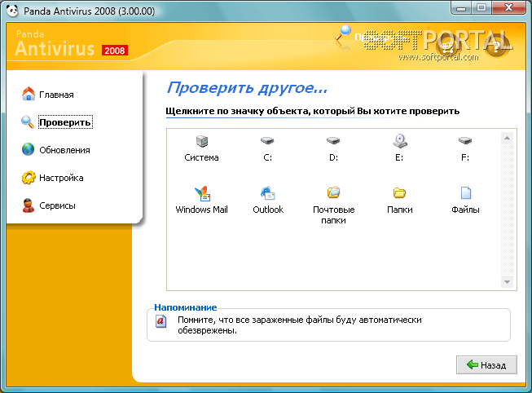532x393 pixels.
Task: Minimize the Panda Antivirus window
Action: tap(461, 8)
